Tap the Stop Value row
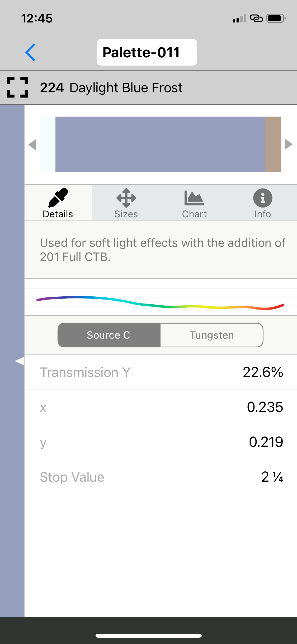 pyautogui.click(x=161, y=477)
